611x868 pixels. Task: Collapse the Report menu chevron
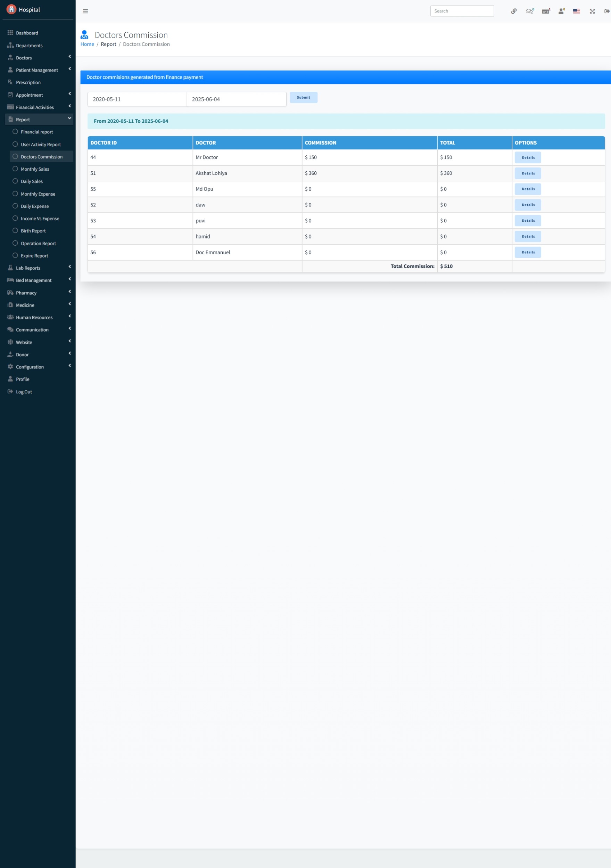[69, 118]
